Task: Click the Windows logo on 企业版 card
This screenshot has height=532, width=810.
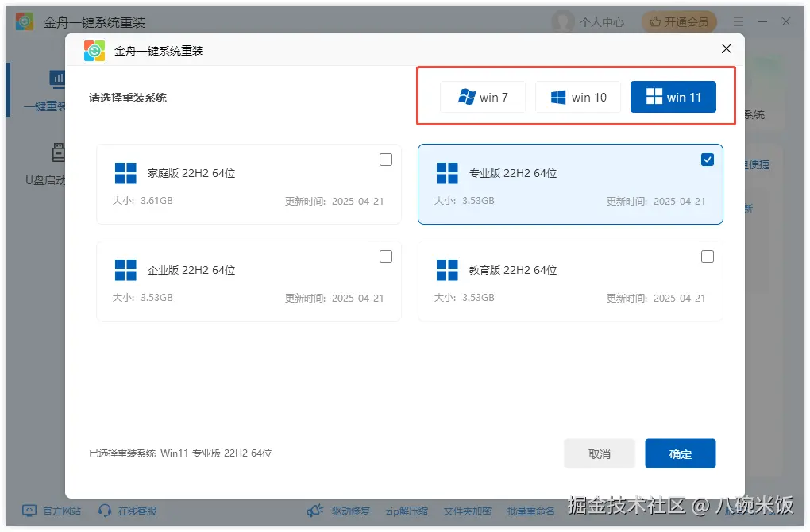Action: point(125,270)
